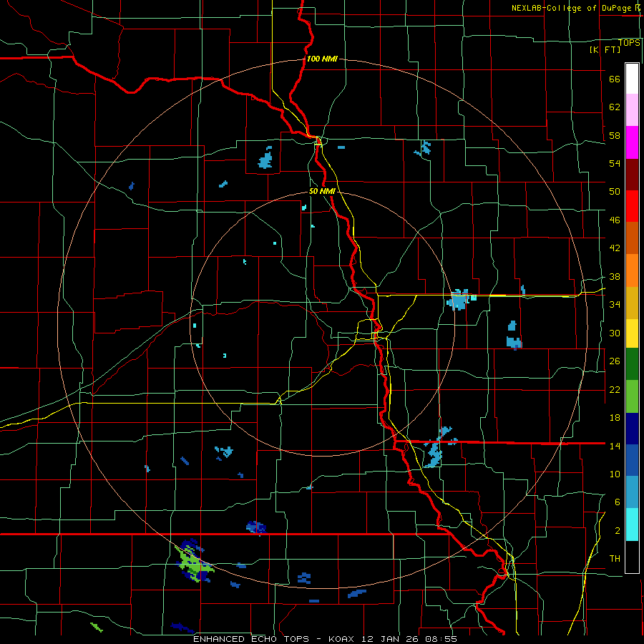The width and height of the screenshot is (644, 644).
Task: Select the light green legend swatch
Action: [x=632, y=396]
